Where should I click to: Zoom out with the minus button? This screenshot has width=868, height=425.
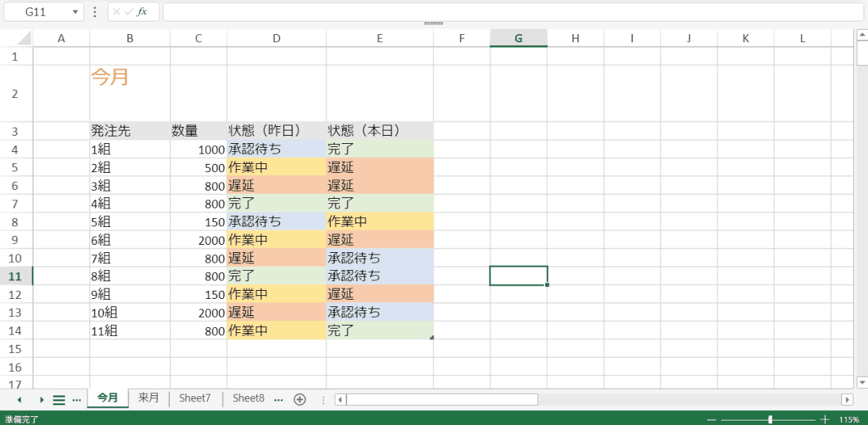click(711, 420)
